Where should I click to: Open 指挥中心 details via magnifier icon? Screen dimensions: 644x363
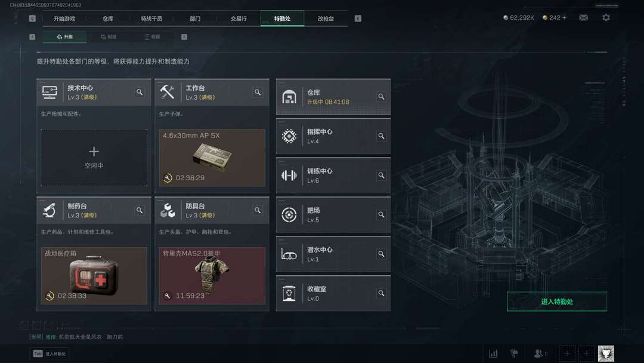[x=381, y=136]
